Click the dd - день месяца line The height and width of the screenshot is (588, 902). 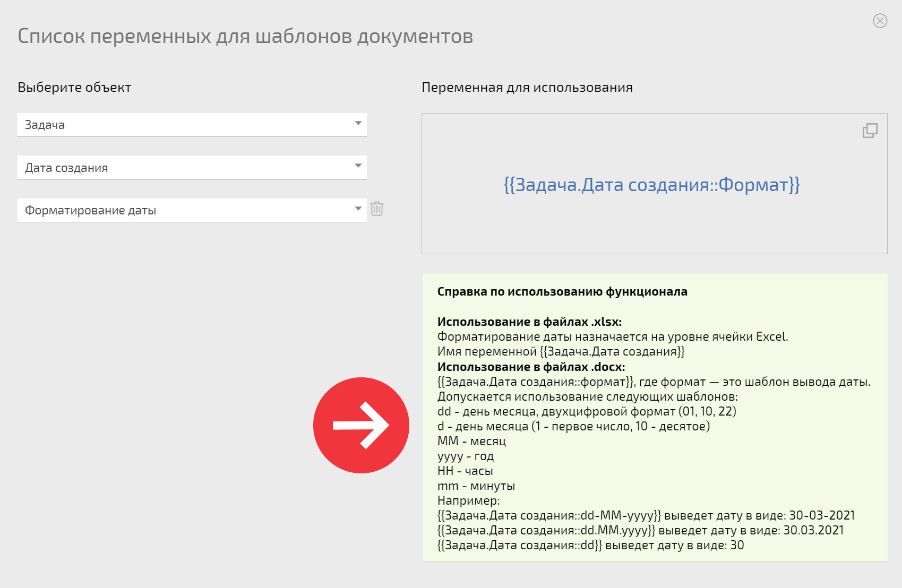coord(587,411)
